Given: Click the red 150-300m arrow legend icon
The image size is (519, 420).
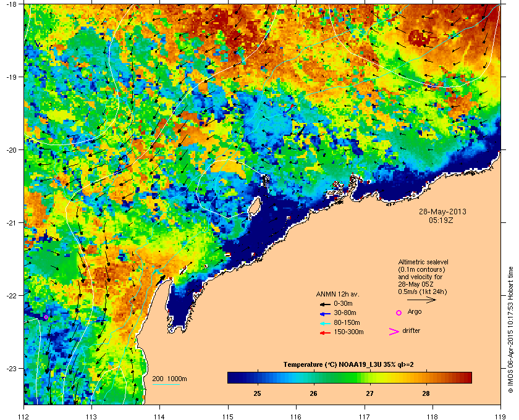Looking at the screenshot, I should click(x=325, y=333).
